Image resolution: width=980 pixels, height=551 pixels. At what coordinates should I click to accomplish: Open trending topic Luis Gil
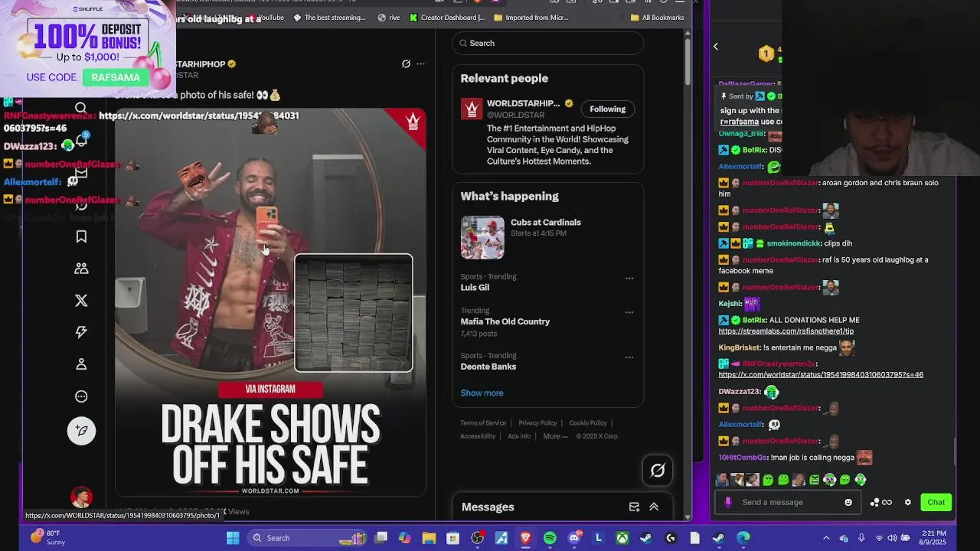[x=475, y=287]
